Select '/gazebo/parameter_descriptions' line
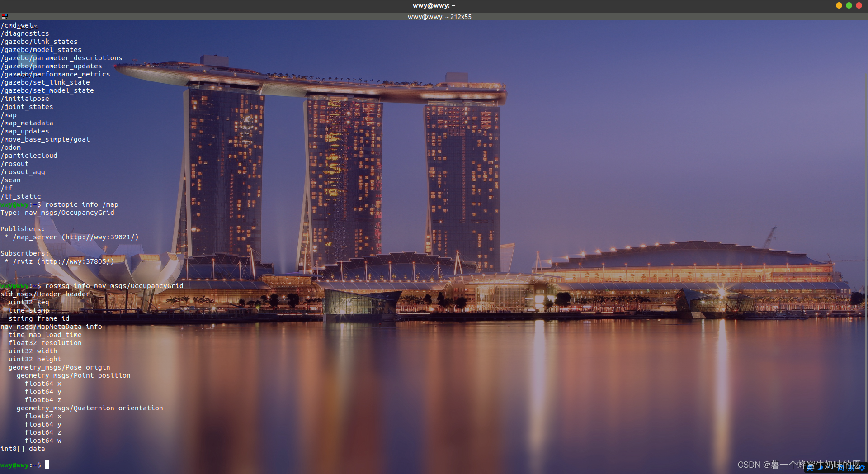Screen dimensions: 868x474 (61, 58)
